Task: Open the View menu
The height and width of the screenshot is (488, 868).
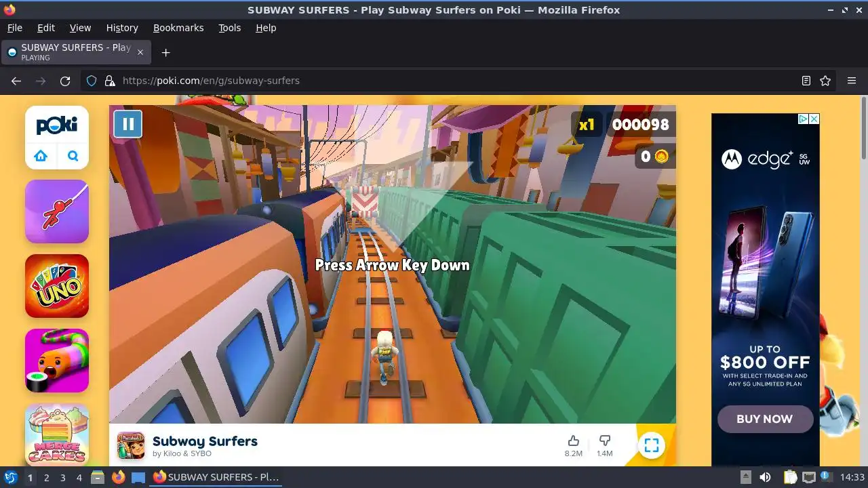Action: (80, 28)
